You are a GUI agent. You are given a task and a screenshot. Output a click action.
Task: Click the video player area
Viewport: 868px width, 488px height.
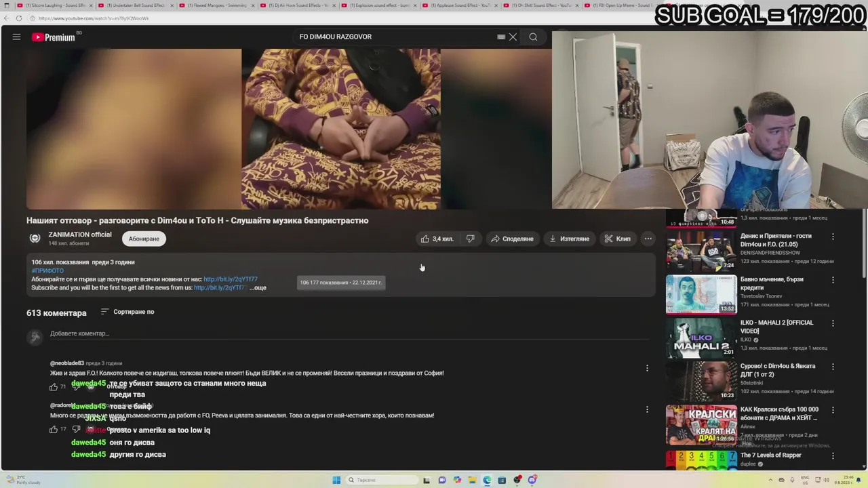point(289,129)
